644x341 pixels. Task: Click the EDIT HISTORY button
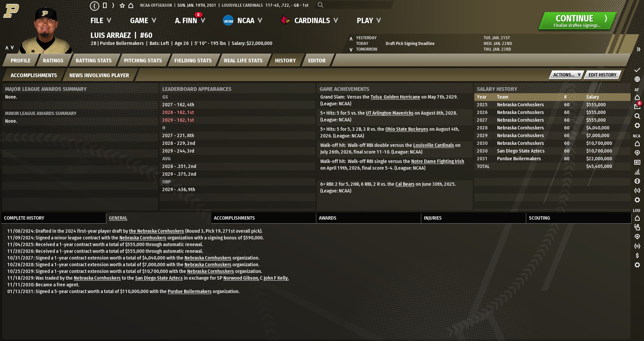(x=602, y=75)
